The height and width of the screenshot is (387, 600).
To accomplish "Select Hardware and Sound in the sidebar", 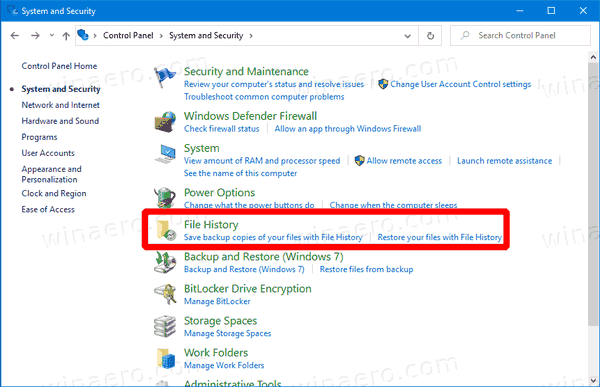I will 60,121.
